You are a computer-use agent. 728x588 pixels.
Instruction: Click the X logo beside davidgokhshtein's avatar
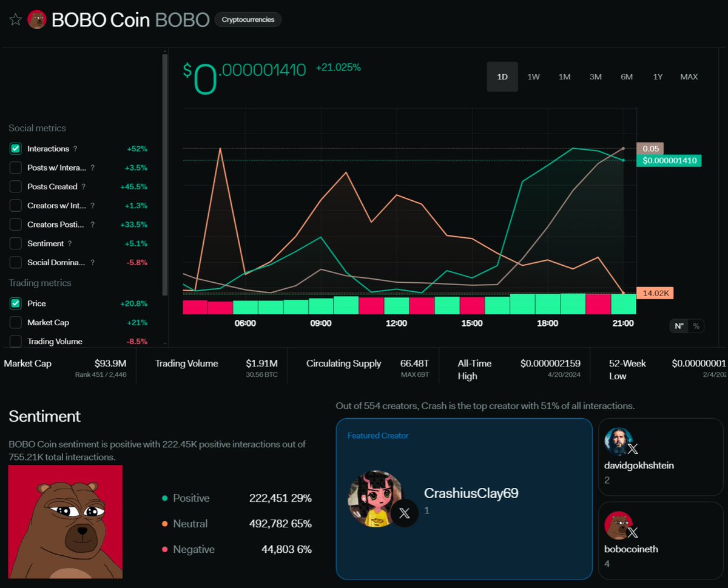[633, 449]
